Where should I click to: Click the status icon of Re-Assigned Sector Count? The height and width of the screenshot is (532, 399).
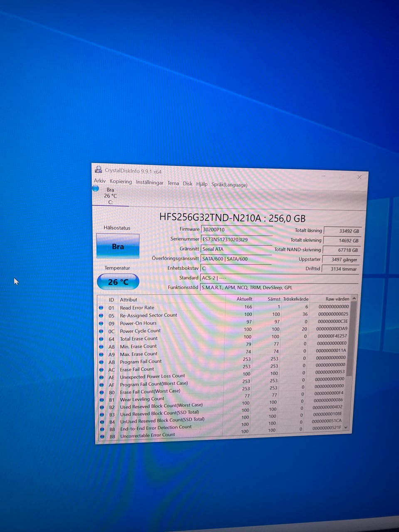click(101, 315)
